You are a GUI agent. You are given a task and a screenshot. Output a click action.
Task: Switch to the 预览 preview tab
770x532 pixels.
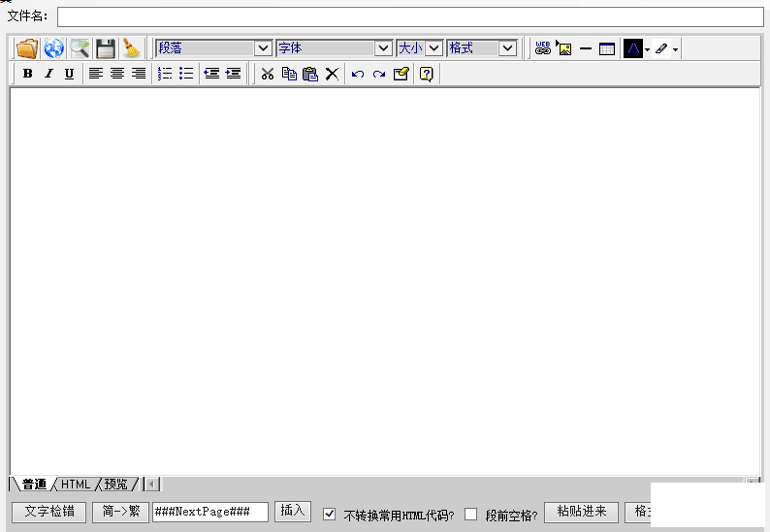[x=116, y=485]
